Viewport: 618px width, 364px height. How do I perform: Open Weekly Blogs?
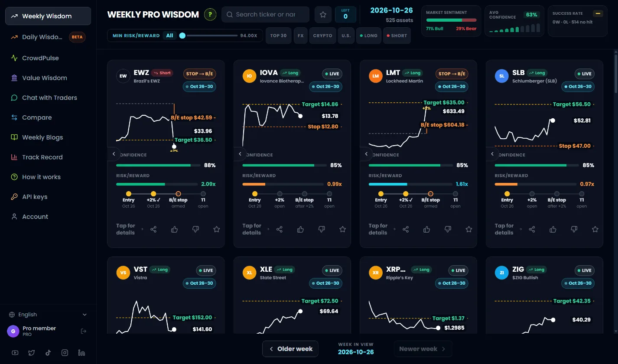point(48,137)
